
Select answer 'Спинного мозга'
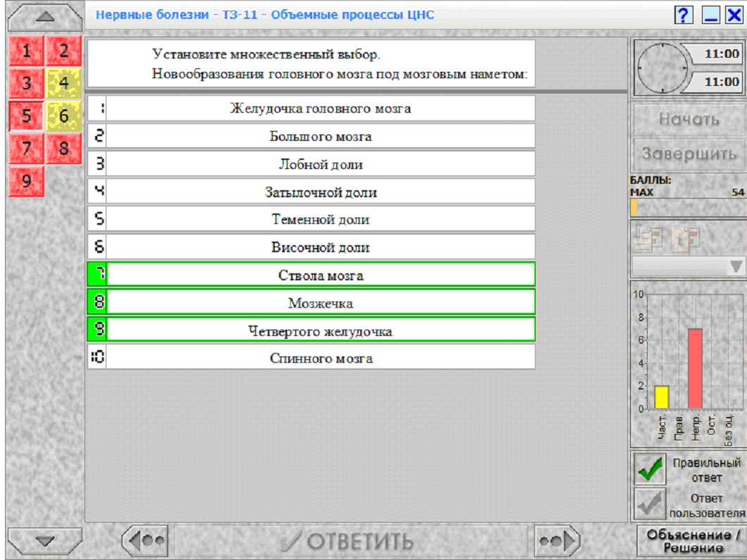pos(311,358)
